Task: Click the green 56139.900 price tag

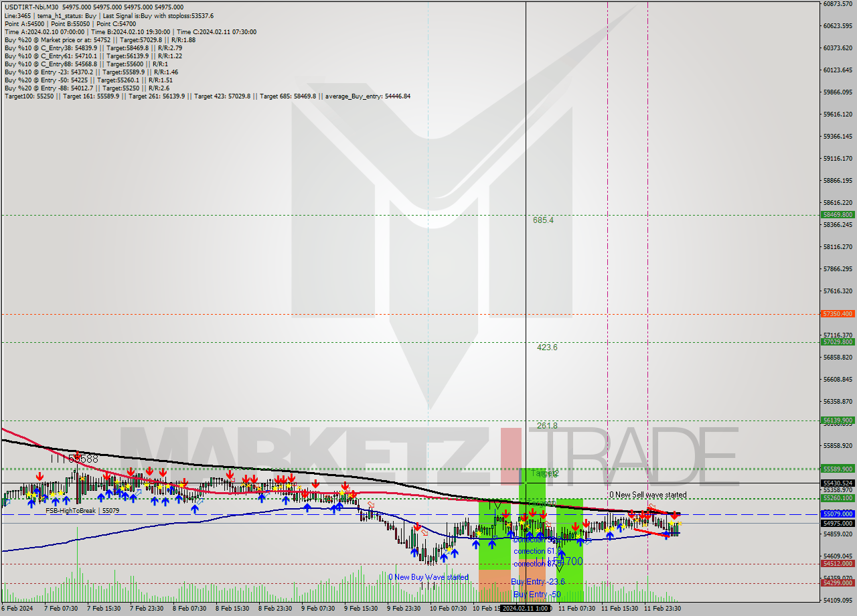Action: pyautogui.click(x=837, y=420)
